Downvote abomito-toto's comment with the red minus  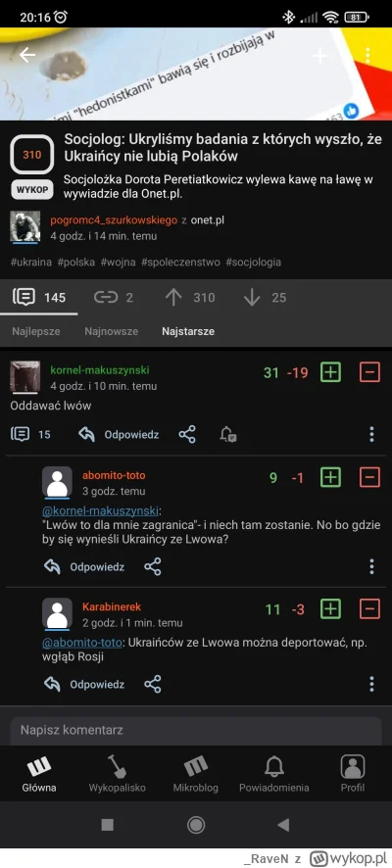point(369,477)
